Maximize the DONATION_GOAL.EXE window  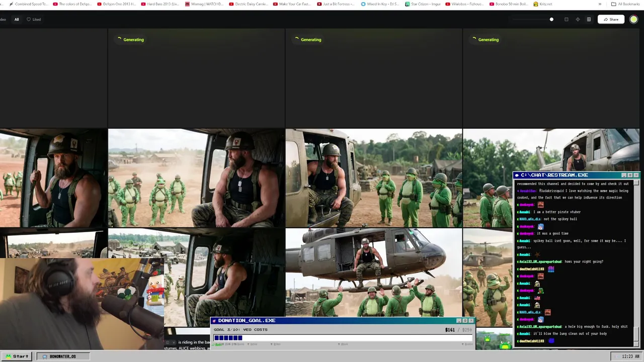tap(465, 320)
